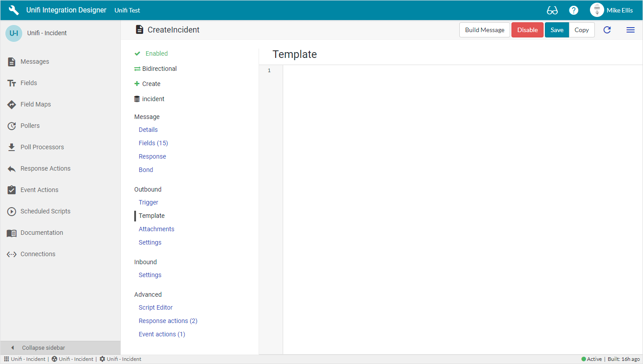Click the refresh icon beside Copy
Viewport: 643px width, 364px height.
click(607, 30)
